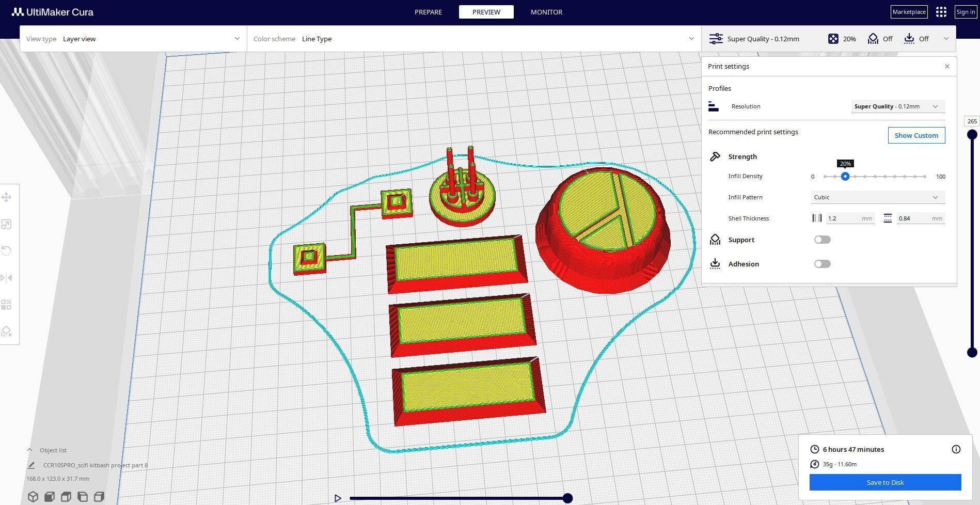Enable the Adhesion toggle
The height and width of the screenshot is (505, 980).
[822, 264]
